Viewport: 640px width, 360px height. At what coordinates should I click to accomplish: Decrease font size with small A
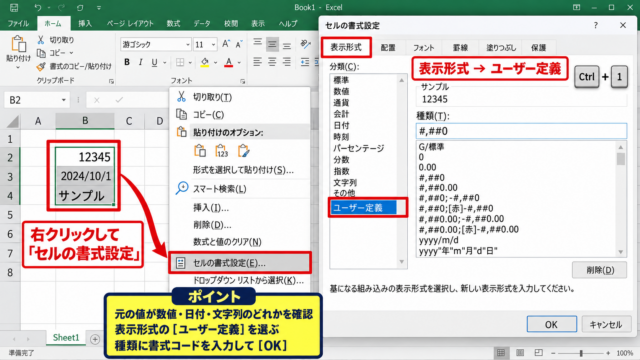(239, 44)
